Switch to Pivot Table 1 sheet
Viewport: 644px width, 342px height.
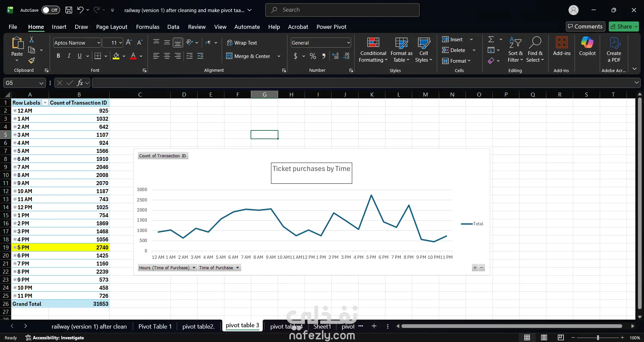click(x=155, y=326)
